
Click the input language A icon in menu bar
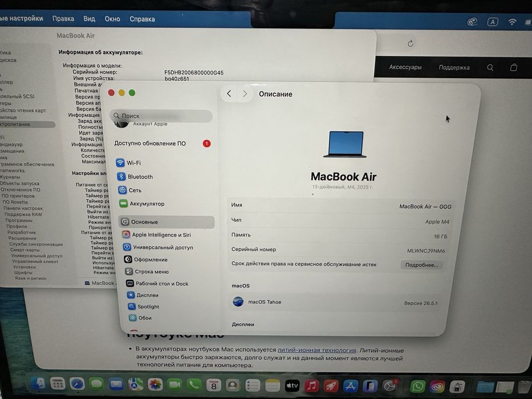pos(493,22)
